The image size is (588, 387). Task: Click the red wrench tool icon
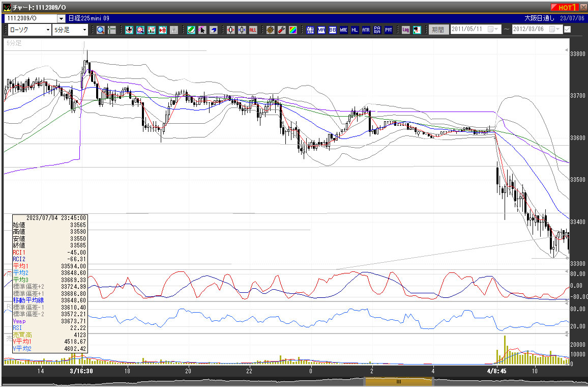pyautogui.click(x=282, y=30)
